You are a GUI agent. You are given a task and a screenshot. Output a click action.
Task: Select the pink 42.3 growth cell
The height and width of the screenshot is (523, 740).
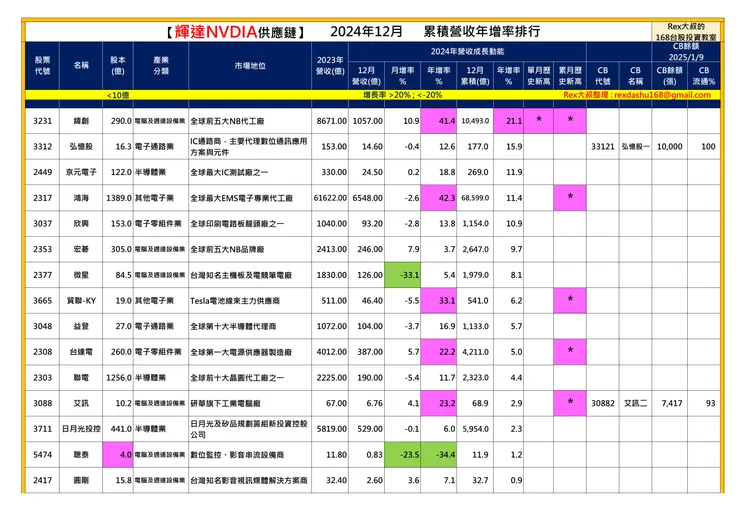pos(438,198)
